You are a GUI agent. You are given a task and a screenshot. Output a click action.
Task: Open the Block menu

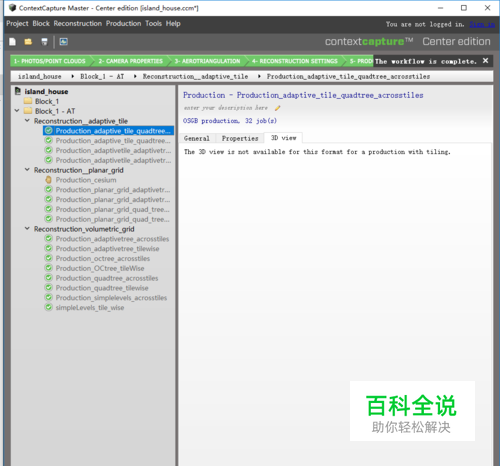click(41, 24)
